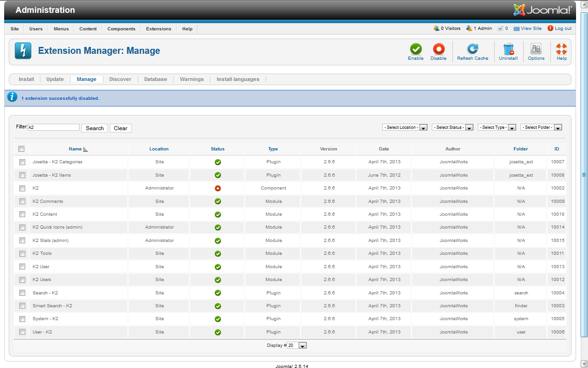This screenshot has width=588, height=368.
Task: Switch to the Database tab
Action: 156,79
